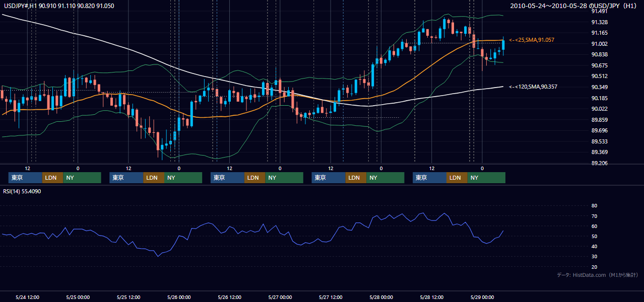The width and height of the screenshot is (644, 302).
Task: Click the 91.328 price axis label
Action: point(600,22)
